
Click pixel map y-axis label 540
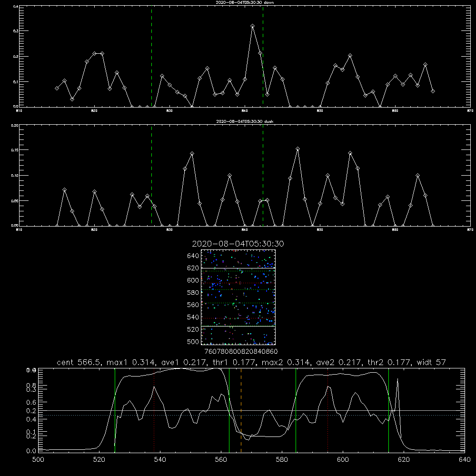point(193,317)
